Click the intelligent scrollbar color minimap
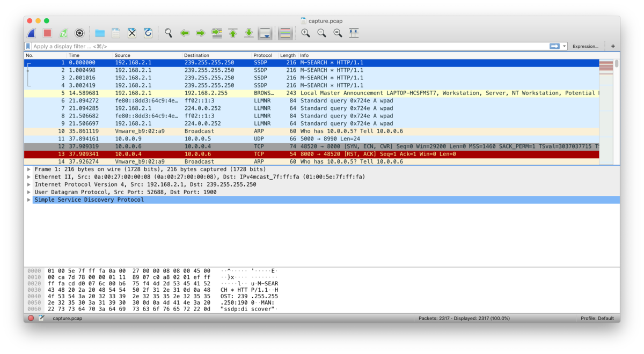 click(x=606, y=112)
